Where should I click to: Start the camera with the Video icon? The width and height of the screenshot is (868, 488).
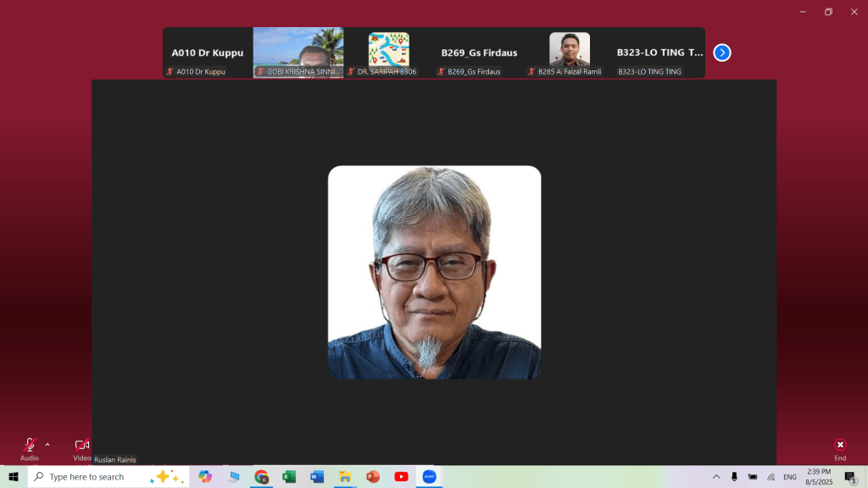[x=82, y=446]
